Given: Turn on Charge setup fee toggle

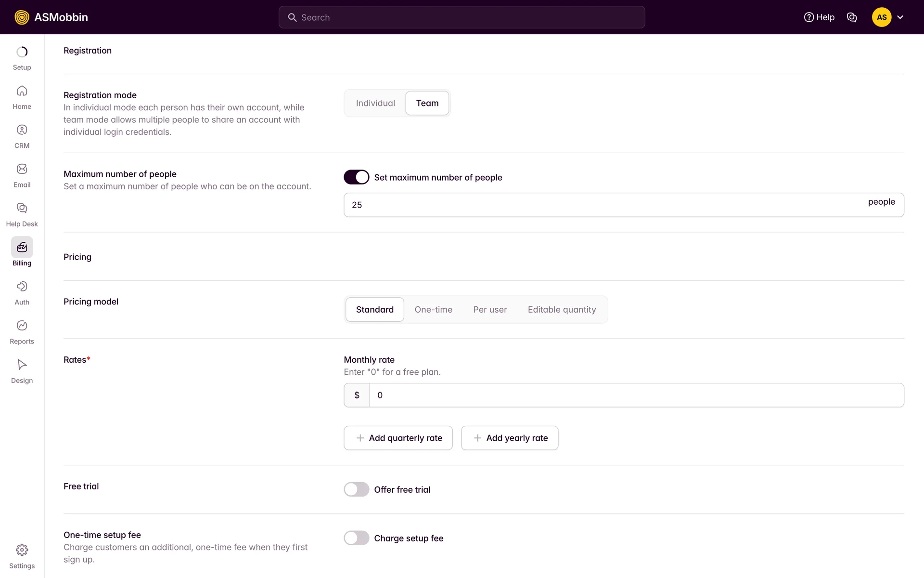Looking at the screenshot, I should [x=356, y=538].
